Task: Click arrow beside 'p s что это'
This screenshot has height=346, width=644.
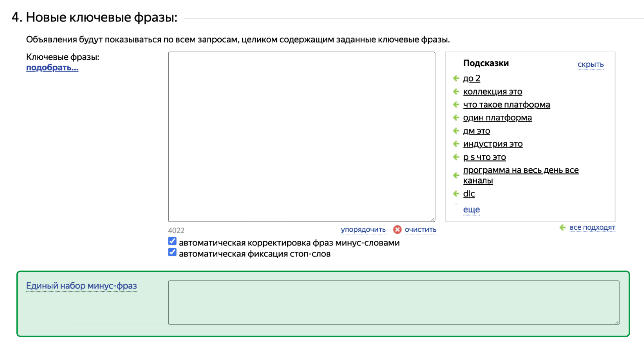Action: [x=456, y=157]
